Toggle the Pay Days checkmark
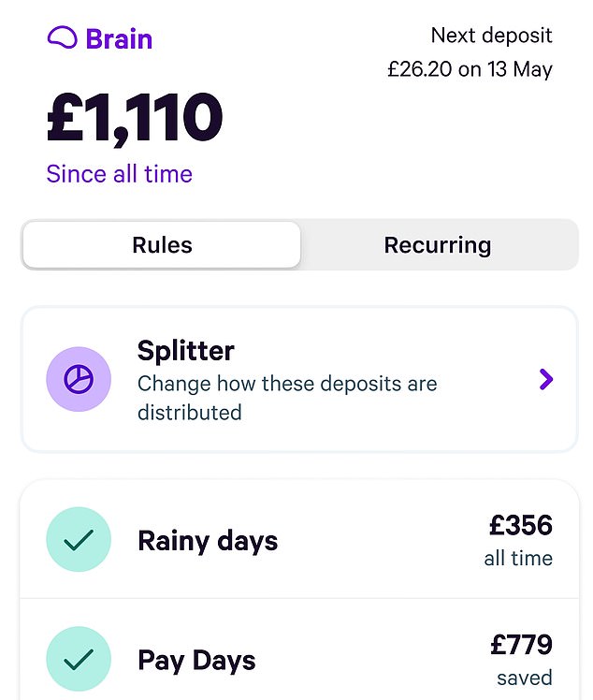 79,660
